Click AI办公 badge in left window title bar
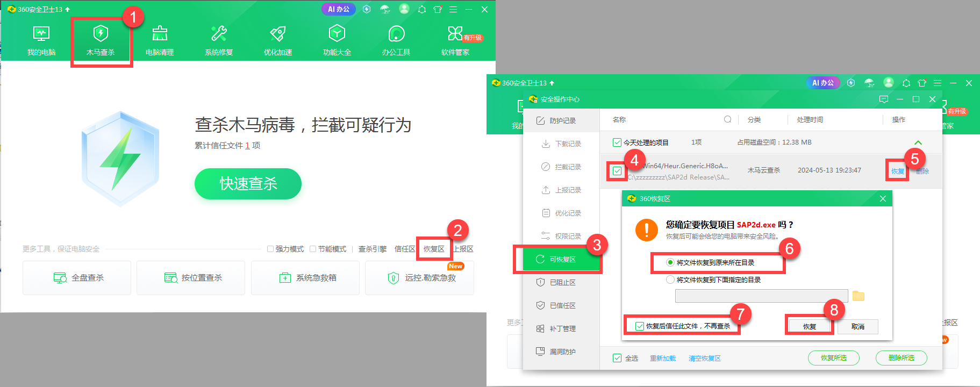 tap(339, 9)
